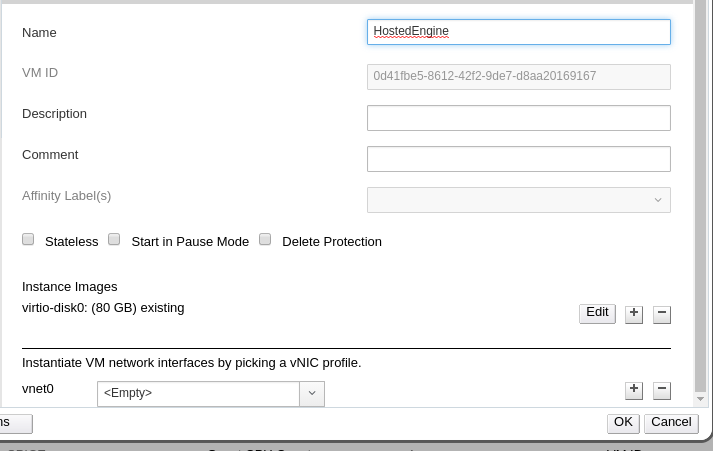Add a network interface after vnet0

[x=633, y=390]
